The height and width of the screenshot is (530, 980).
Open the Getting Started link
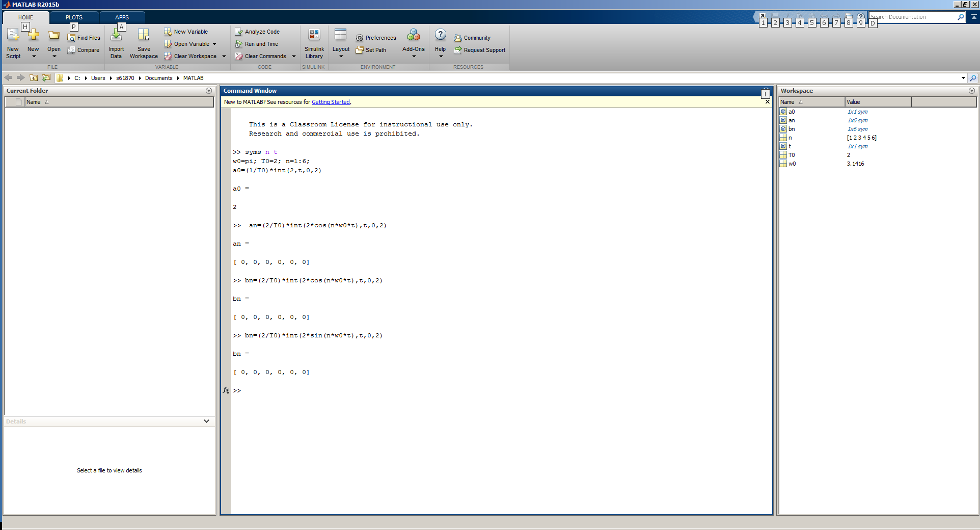(331, 102)
